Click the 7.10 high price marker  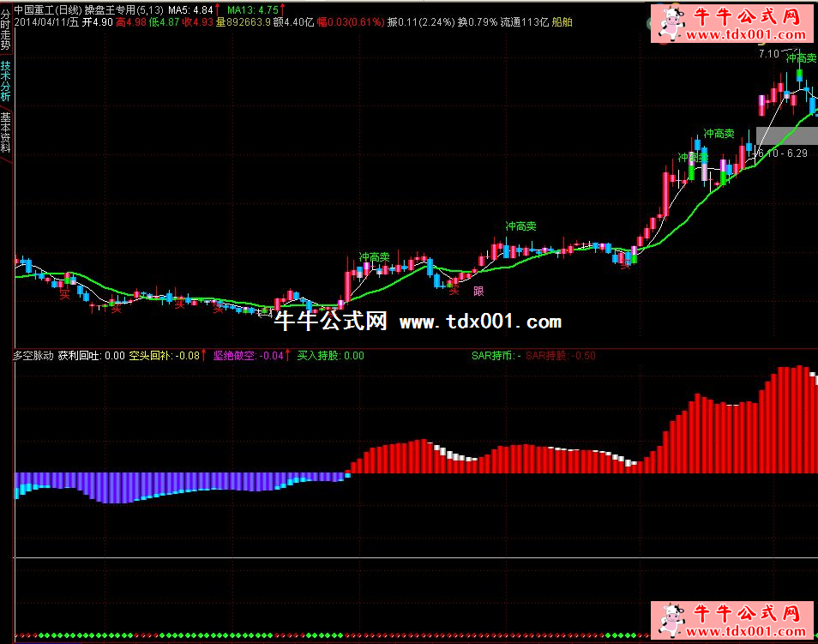click(x=767, y=54)
